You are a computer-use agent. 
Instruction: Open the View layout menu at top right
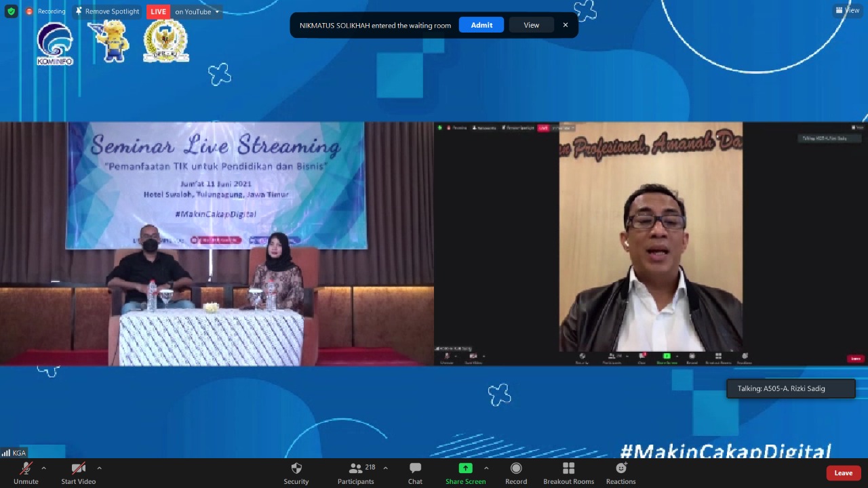pos(848,10)
